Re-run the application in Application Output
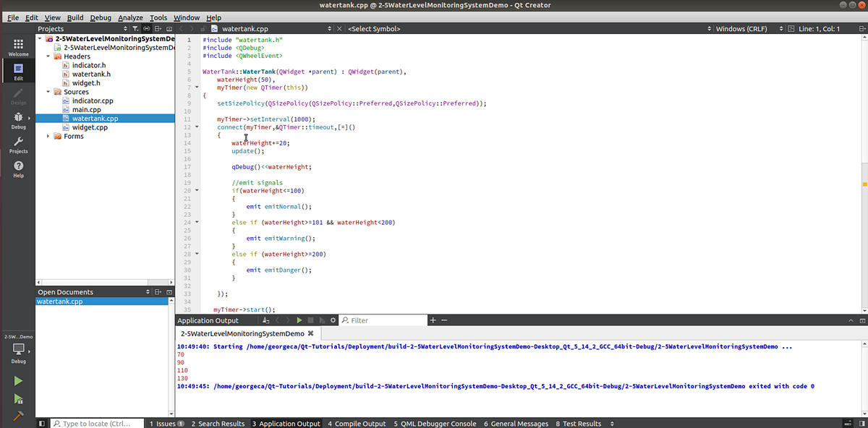The height and width of the screenshot is (428, 868). point(299,320)
